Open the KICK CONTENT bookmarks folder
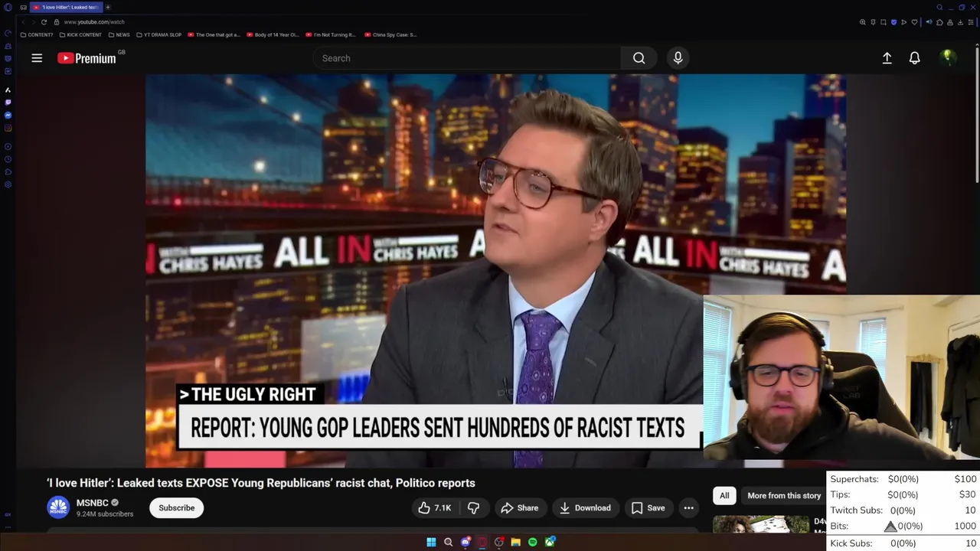 pos(80,34)
